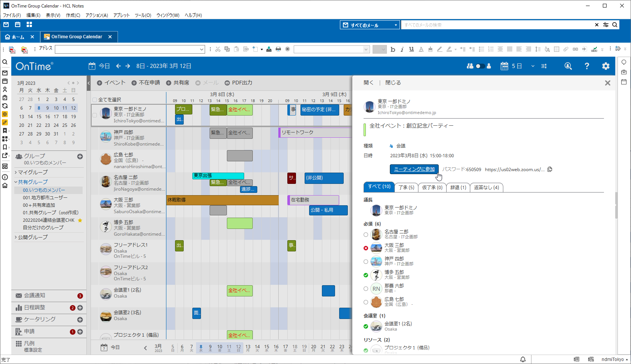The image size is (631, 364).
Task: Add a new group with plus icon
Action: tap(80, 156)
